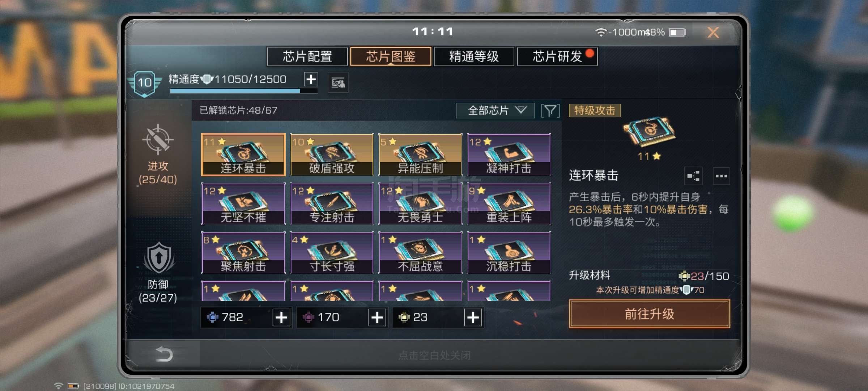Add more purple chips beside 170
The height and width of the screenshot is (391, 868).
coord(377,318)
